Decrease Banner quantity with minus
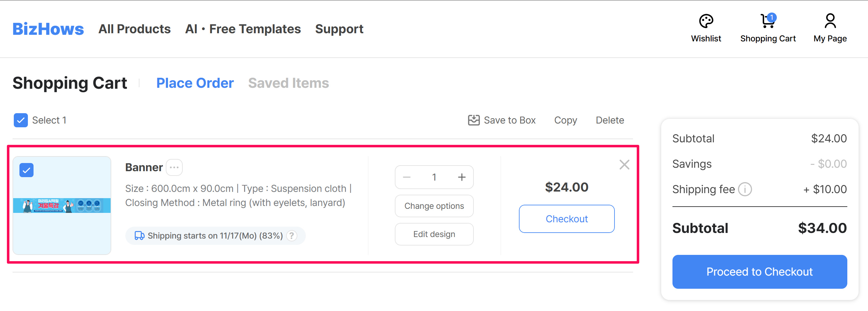Image resolution: width=868 pixels, height=311 pixels. (407, 177)
